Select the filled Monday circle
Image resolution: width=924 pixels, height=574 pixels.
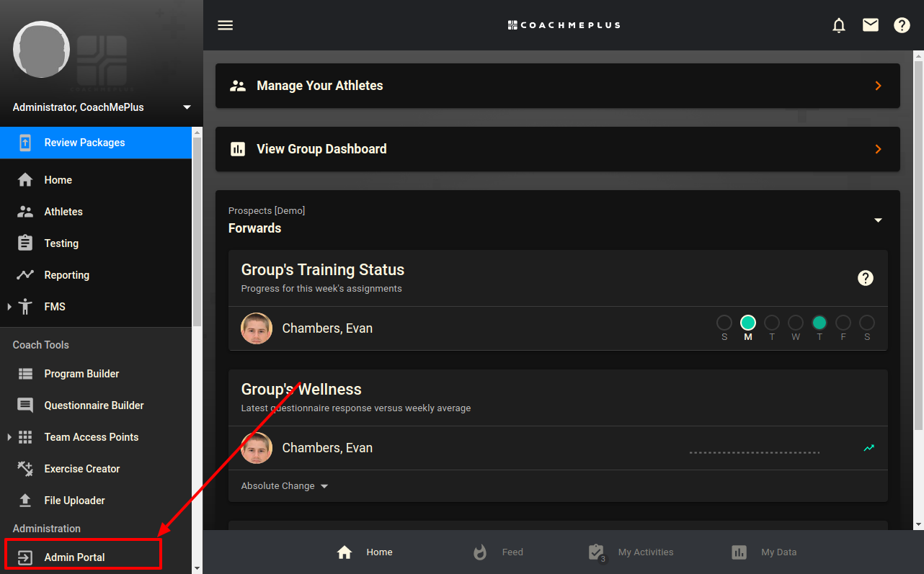pyautogui.click(x=748, y=323)
